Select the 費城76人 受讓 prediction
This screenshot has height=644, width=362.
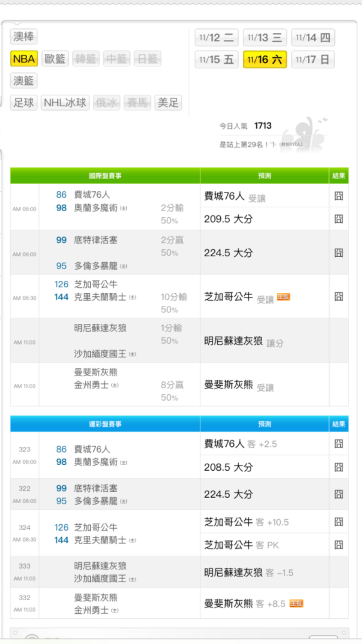[235, 196]
